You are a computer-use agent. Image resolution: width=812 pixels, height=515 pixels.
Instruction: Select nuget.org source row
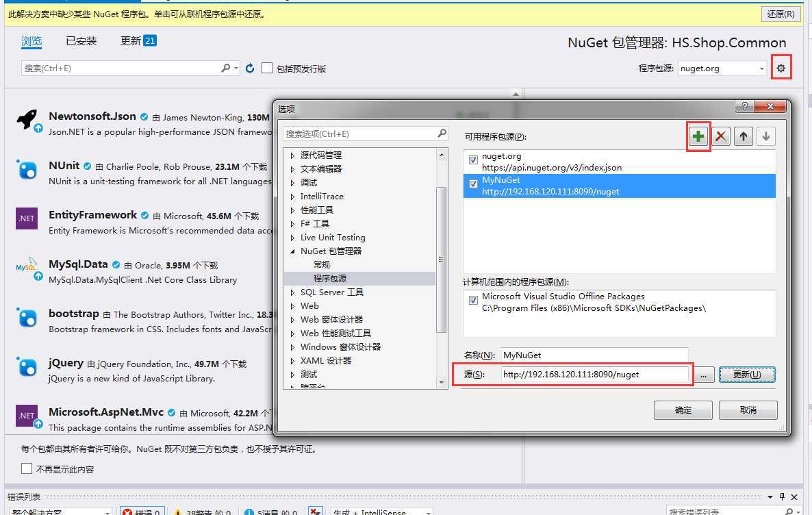pyautogui.click(x=620, y=162)
